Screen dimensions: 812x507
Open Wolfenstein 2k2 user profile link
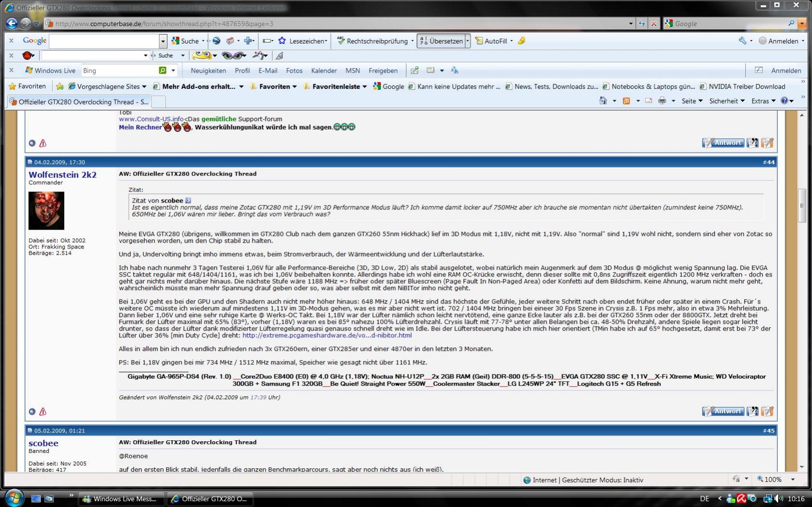62,174
